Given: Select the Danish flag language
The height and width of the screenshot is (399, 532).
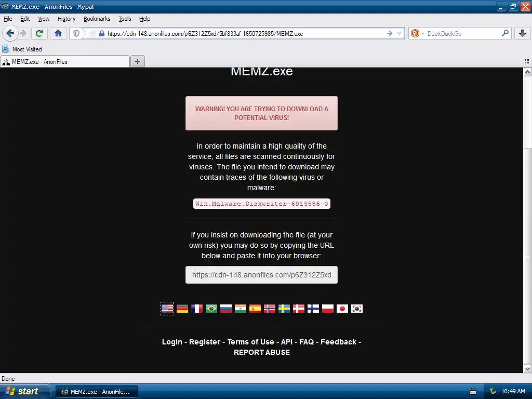Looking at the screenshot, I should point(299,309).
